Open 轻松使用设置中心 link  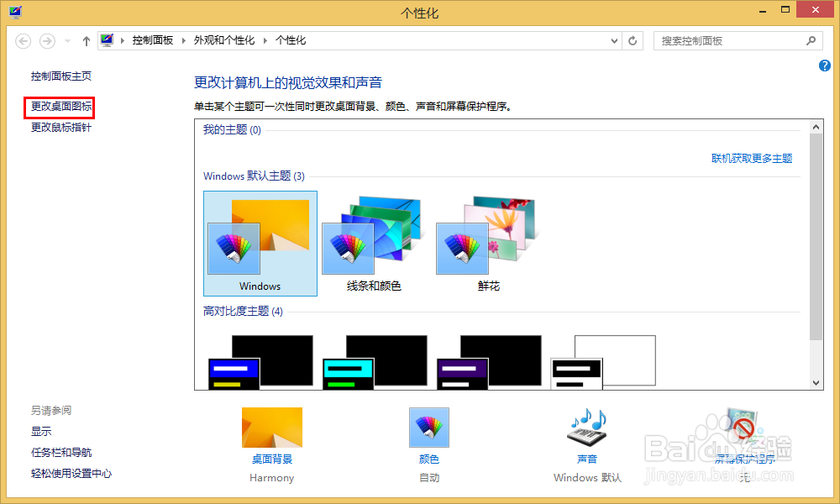71,474
